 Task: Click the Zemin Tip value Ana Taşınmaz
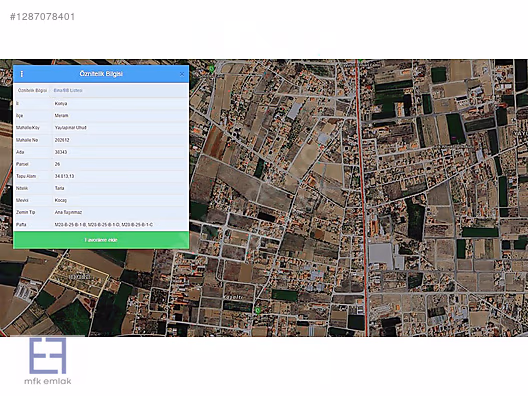point(68,212)
